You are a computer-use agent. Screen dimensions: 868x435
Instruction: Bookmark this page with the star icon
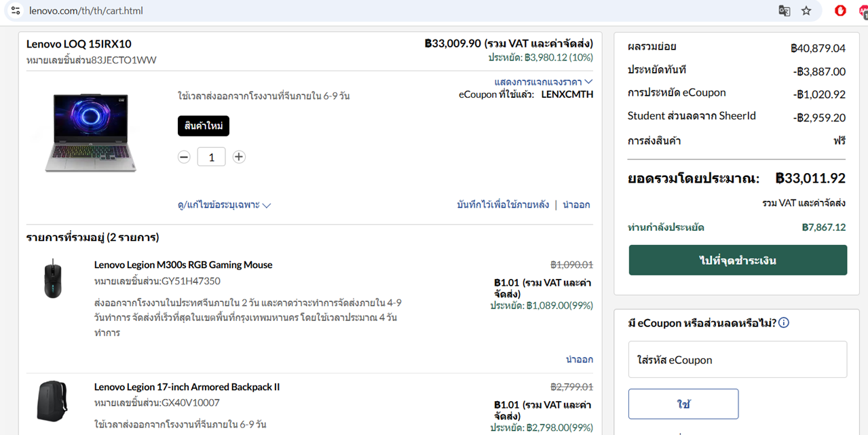(x=806, y=11)
